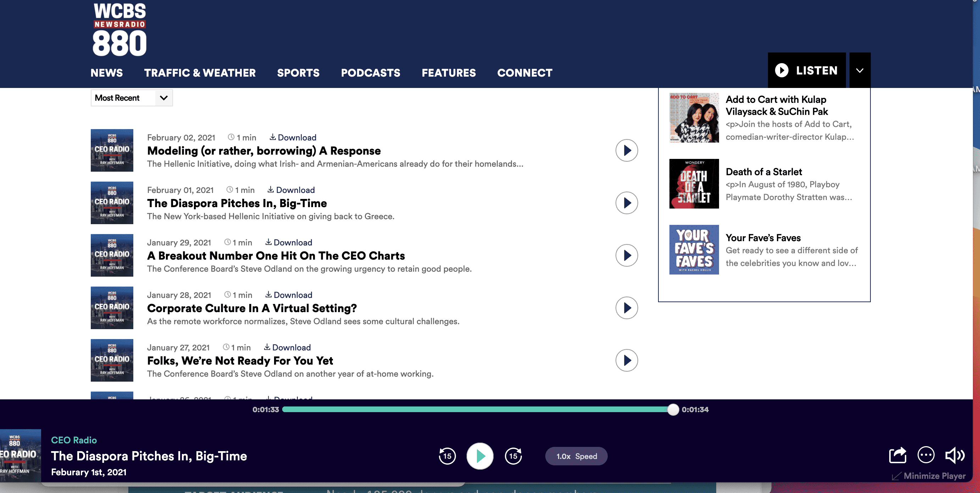Click description 'The New York-based Hellenic Initiative'
This screenshot has height=493, width=980.
271,216
